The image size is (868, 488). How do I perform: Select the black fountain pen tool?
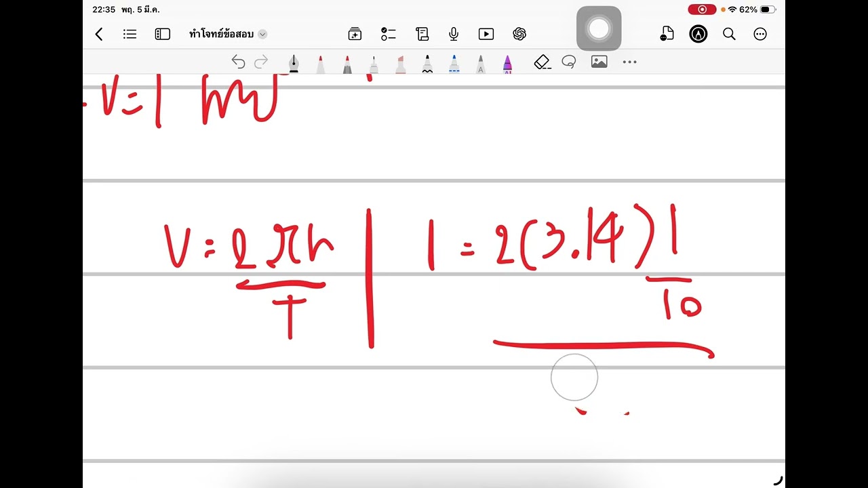[x=294, y=64]
